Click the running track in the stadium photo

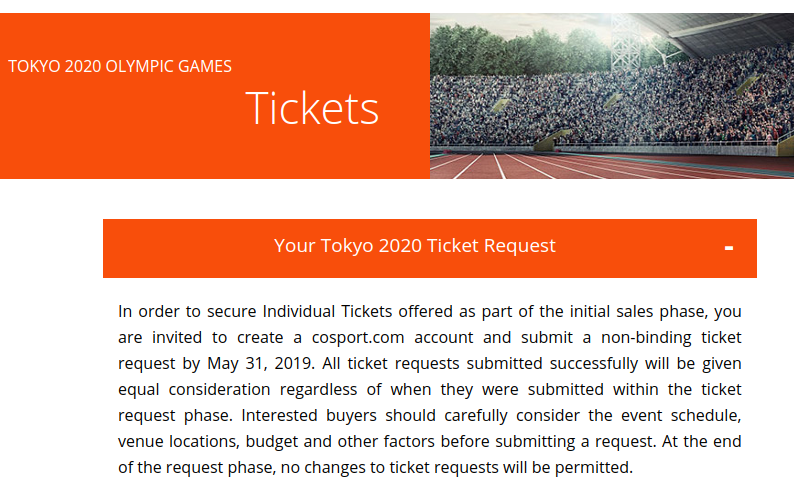click(x=560, y=166)
